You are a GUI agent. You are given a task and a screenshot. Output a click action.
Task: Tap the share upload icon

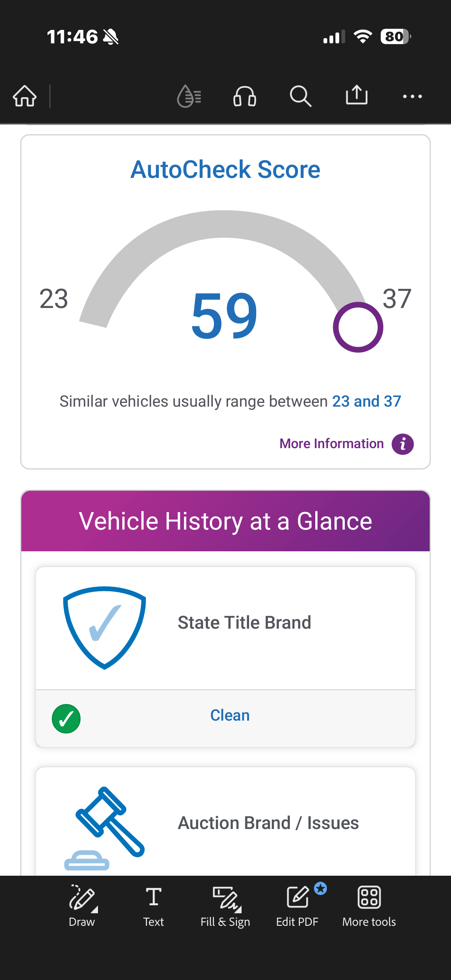[356, 95]
